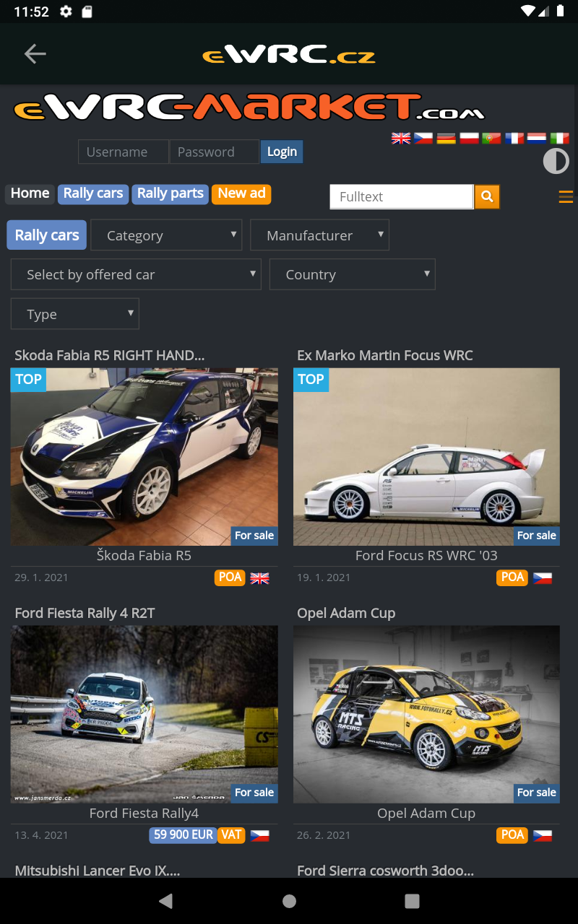Open Skoda Fabia R5 RIGHT HAND listing title
This screenshot has height=924, width=578.
(110, 355)
